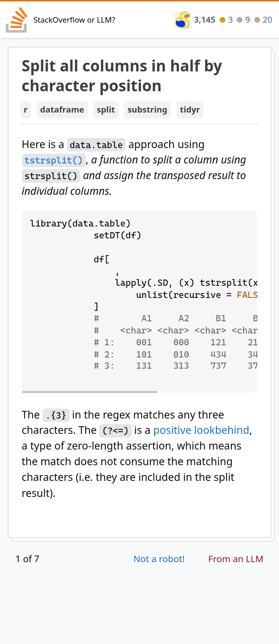Viewport: 279px width, 644px height.
Task: Click the question title heading
Action: pos(122,76)
